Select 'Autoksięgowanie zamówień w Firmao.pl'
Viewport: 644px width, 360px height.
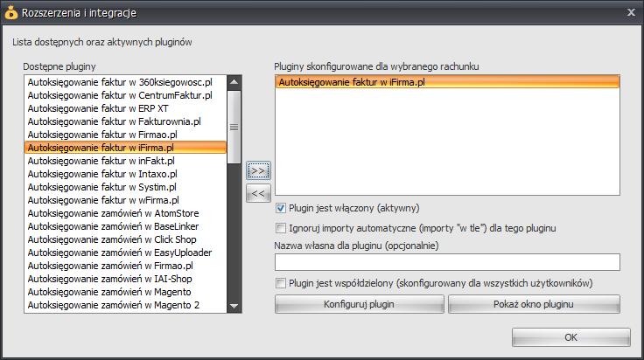(125, 266)
